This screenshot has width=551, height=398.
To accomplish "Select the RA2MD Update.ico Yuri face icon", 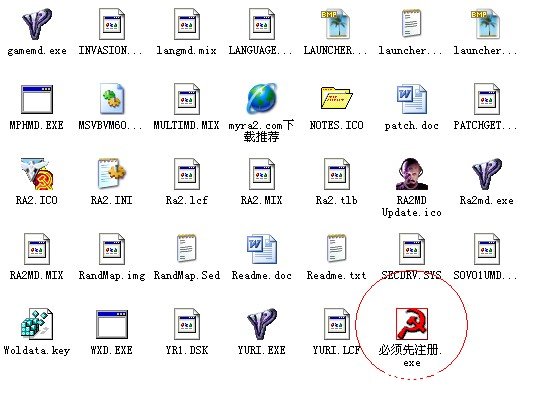I will point(411,174).
